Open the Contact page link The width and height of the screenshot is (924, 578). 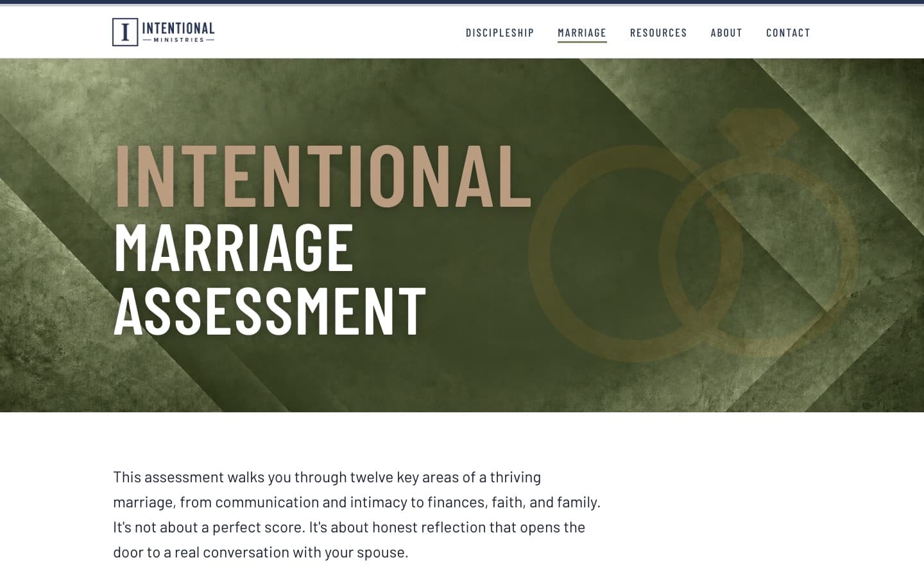pyautogui.click(x=788, y=33)
